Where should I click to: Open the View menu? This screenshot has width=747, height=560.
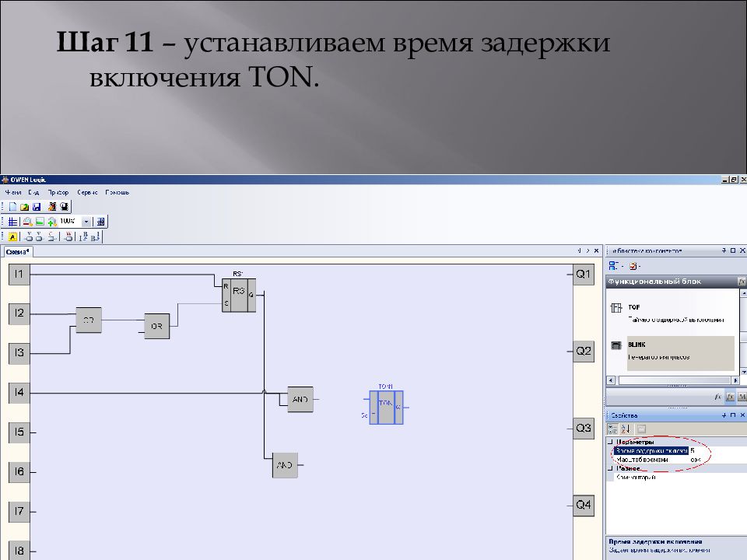click(x=33, y=192)
